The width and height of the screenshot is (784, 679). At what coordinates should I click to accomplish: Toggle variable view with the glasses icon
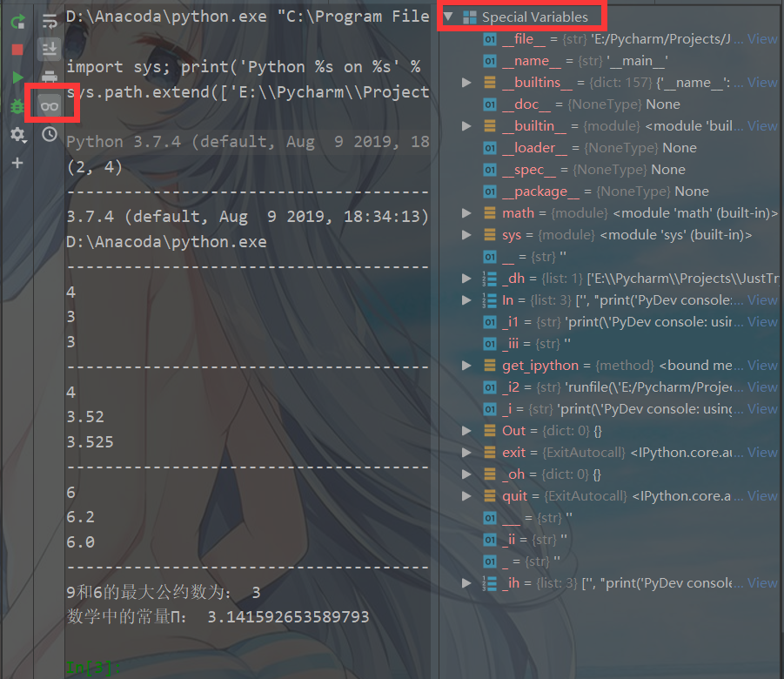click(49, 104)
